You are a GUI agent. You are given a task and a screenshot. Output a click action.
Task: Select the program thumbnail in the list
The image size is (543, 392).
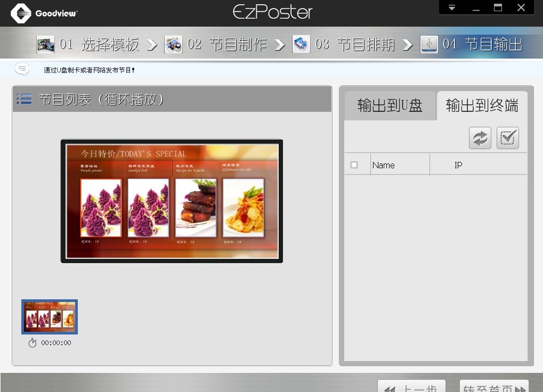click(x=50, y=317)
